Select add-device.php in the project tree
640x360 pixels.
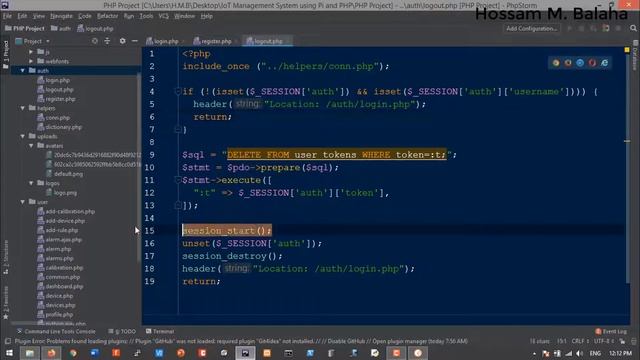(x=65, y=221)
